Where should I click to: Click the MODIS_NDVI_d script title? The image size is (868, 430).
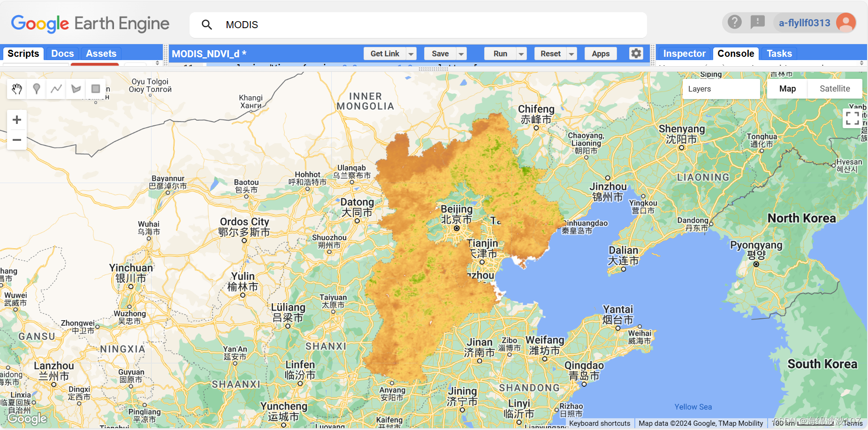(x=209, y=54)
